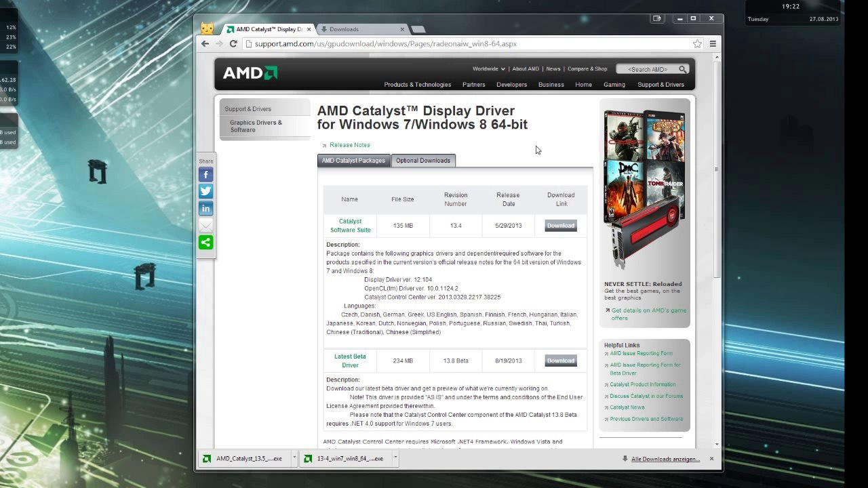Bookmark page with the star icon

(x=697, y=43)
